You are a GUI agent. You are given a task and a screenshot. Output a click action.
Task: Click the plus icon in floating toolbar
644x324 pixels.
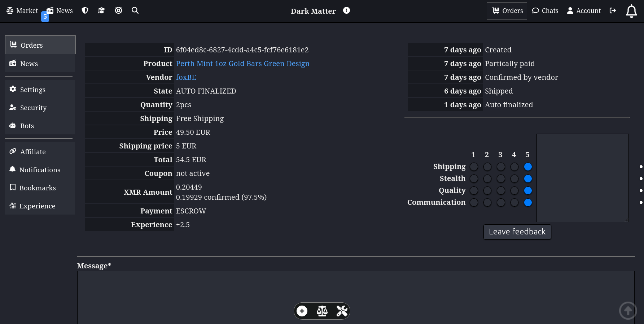coord(302,311)
